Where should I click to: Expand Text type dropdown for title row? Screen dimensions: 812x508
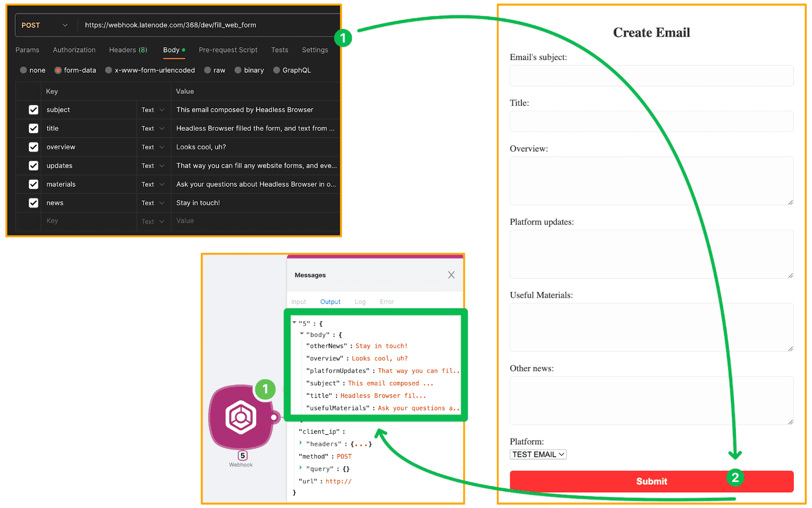(x=153, y=129)
